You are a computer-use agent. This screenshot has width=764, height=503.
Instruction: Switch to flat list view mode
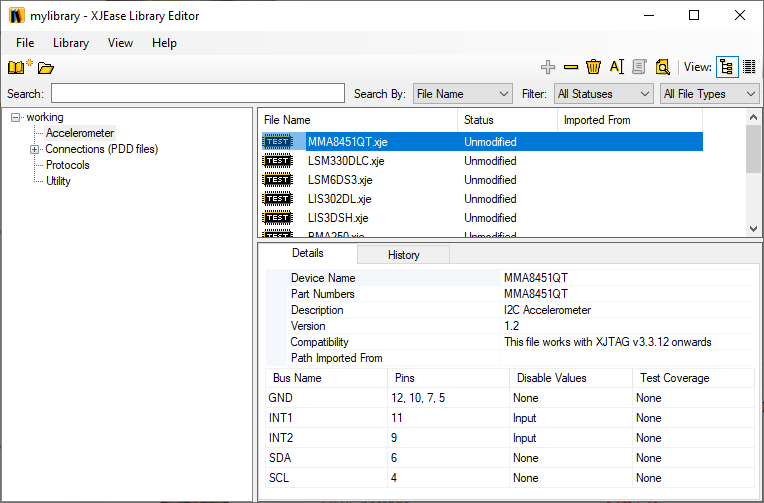[749, 68]
